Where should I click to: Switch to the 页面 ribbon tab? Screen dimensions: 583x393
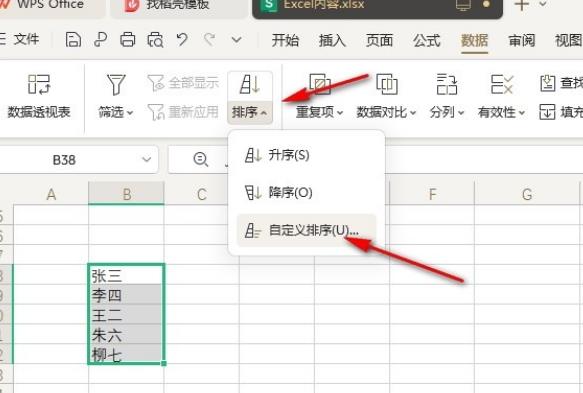(379, 40)
